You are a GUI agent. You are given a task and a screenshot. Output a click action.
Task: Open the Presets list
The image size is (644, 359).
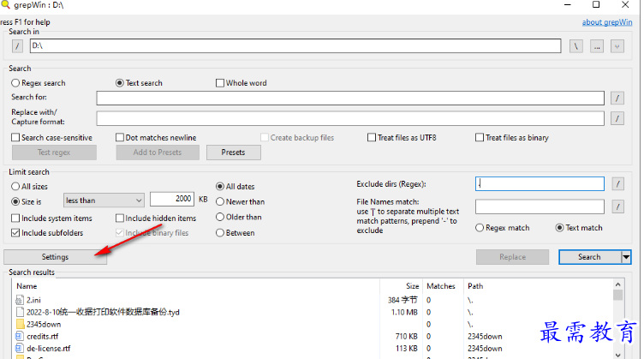233,153
